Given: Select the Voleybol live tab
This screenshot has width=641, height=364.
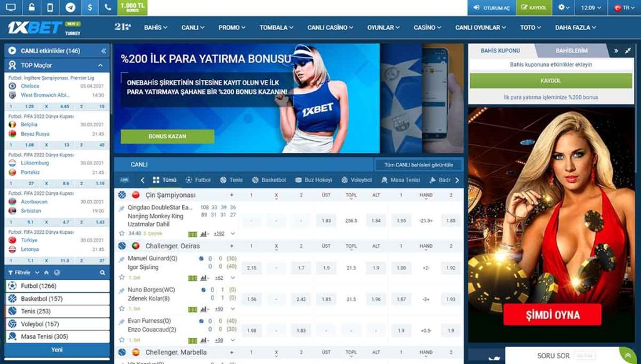Looking at the screenshot, I should [356, 179].
